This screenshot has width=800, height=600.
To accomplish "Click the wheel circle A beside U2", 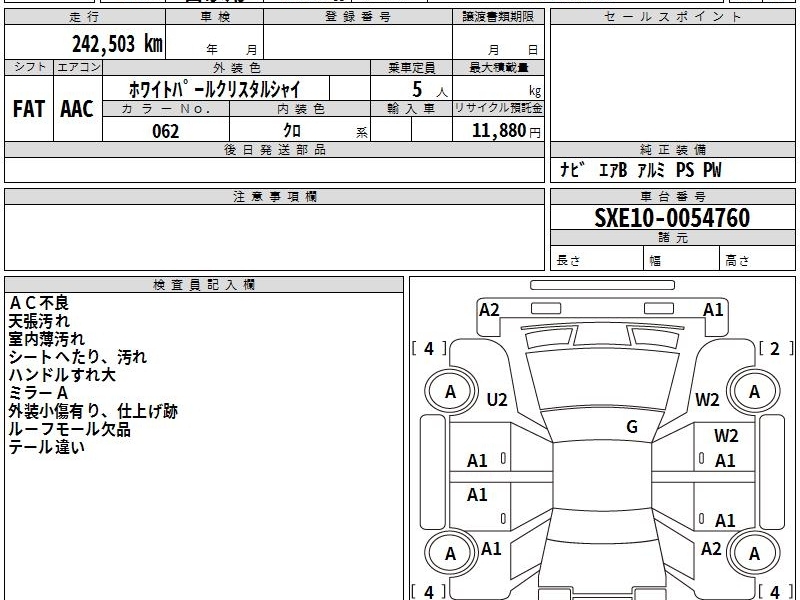I will click(450, 392).
